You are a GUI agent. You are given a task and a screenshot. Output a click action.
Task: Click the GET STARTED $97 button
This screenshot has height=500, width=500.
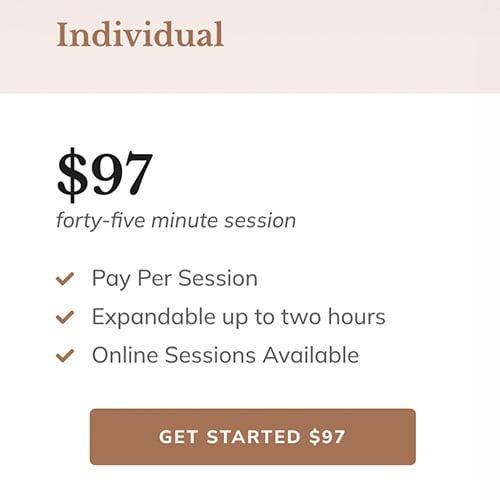253,437
